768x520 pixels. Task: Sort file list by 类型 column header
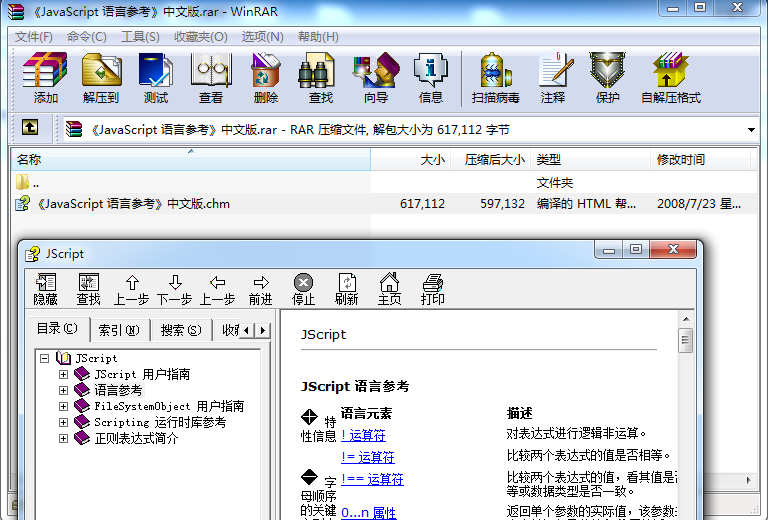pos(590,160)
